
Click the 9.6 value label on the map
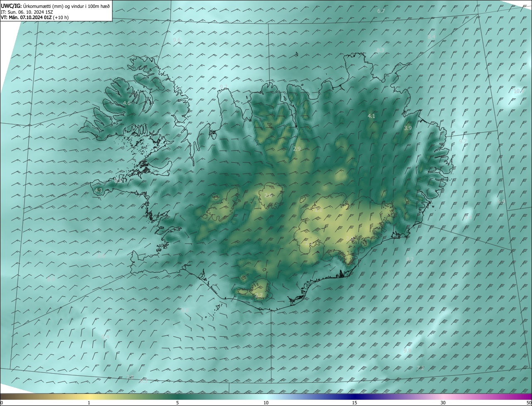(x=177, y=40)
